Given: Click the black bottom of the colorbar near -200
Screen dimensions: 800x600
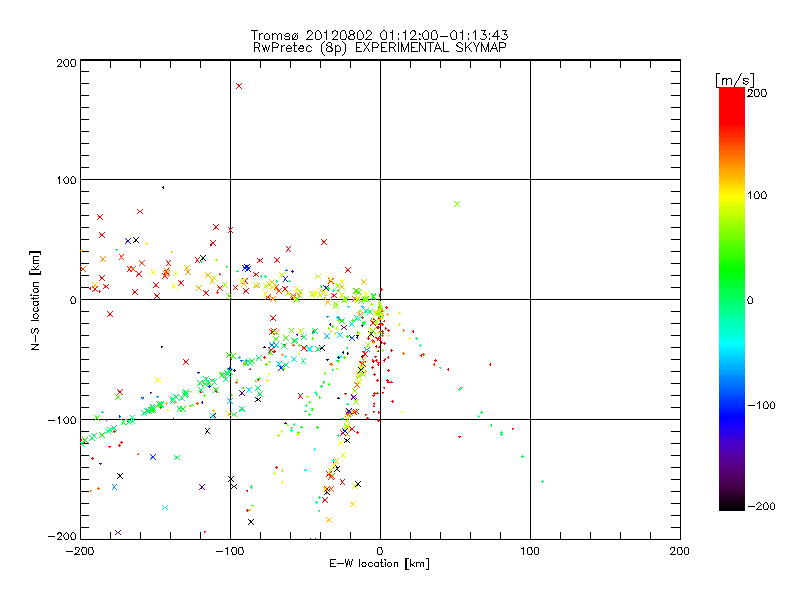Looking at the screenshot, I should (732, 504).
